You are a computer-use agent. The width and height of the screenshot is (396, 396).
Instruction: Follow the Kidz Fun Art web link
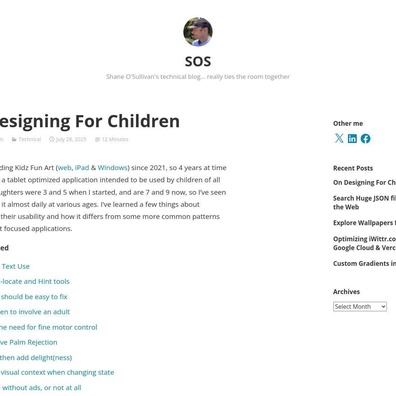tap(64, 167)
